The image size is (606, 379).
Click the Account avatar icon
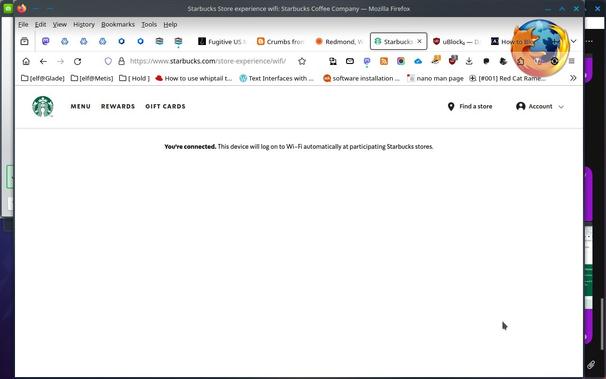tap(521, 106)
